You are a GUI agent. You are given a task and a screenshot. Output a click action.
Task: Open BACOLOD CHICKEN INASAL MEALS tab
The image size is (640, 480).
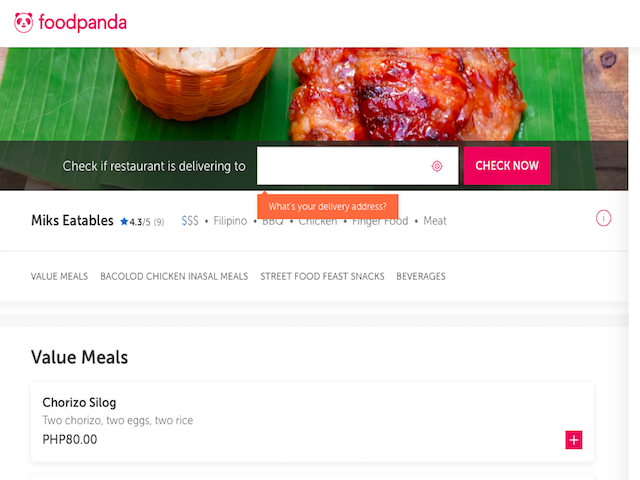coord(174,276)
